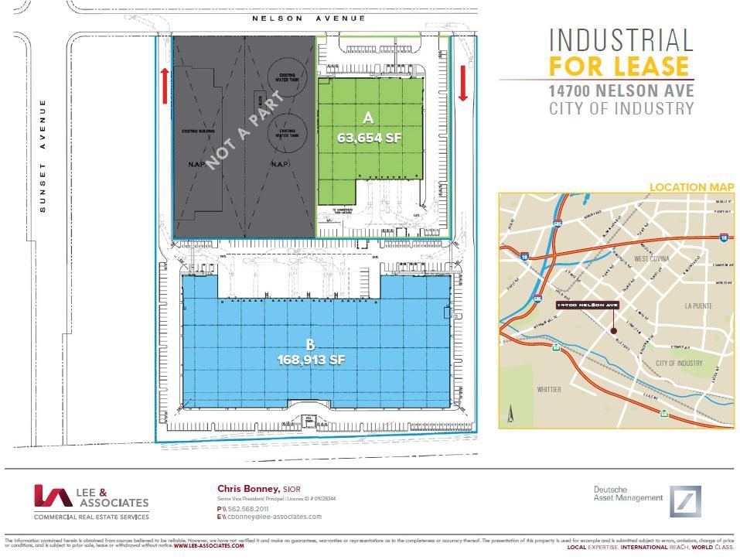Click the property marker dot on the location map
The width and height of the screenshot is (740, 560).
(613, 331)
